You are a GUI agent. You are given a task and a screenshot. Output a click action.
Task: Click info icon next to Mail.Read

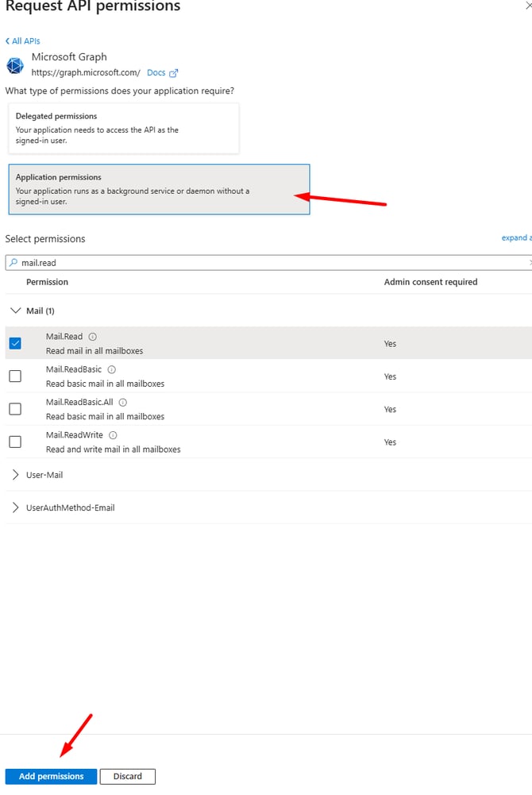pyautogui.click(x=93, y=337)
